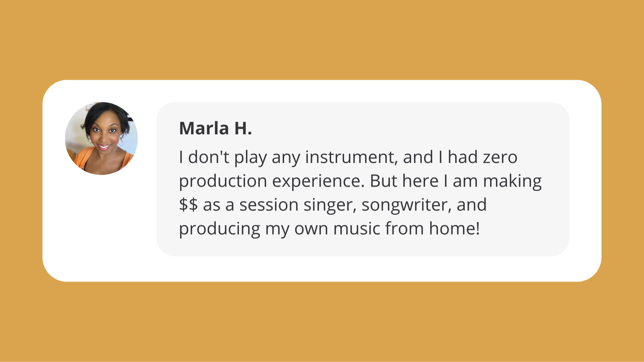Click Marla H.'s circular profile photo

pyautogui.click(x=101, y=138)
